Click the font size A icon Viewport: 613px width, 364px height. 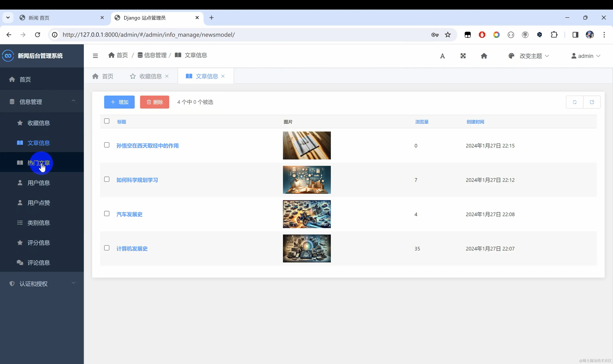(442, 56)
